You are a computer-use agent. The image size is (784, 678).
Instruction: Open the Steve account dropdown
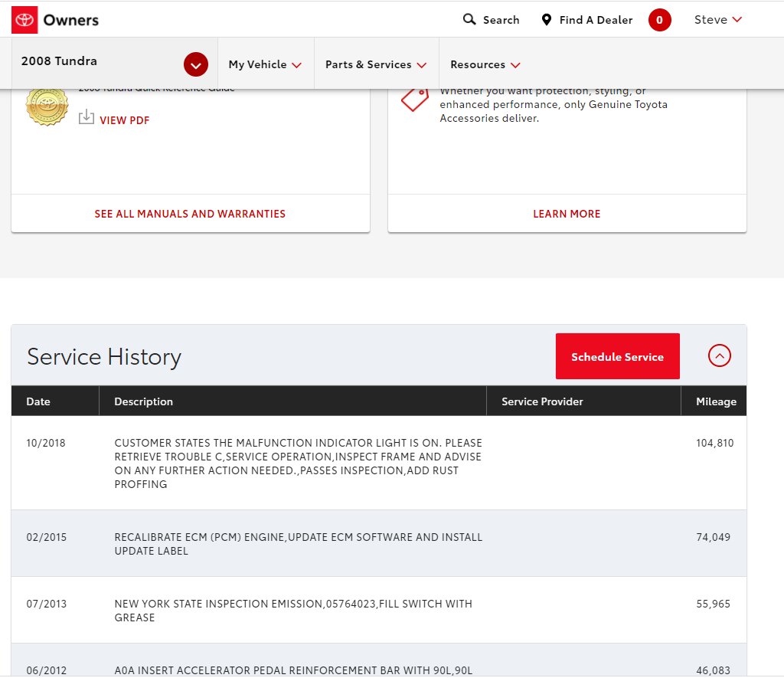coord(718,19)
